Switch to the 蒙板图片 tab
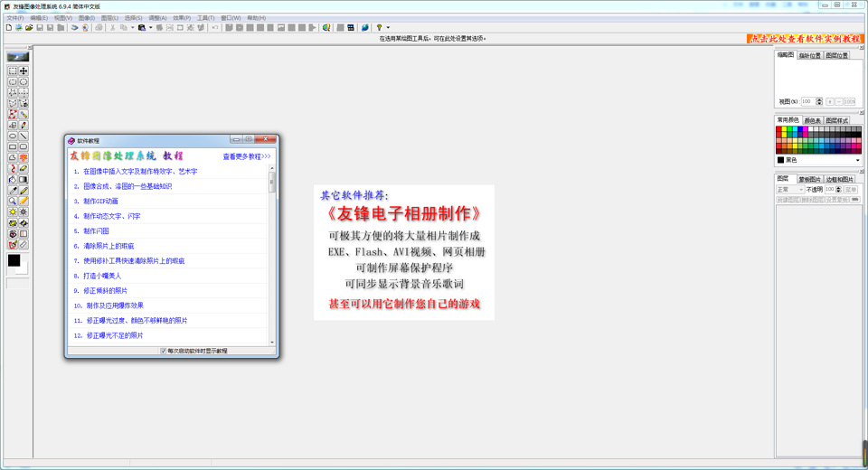This screenshot has height=470, width=868. coord(809,179)
